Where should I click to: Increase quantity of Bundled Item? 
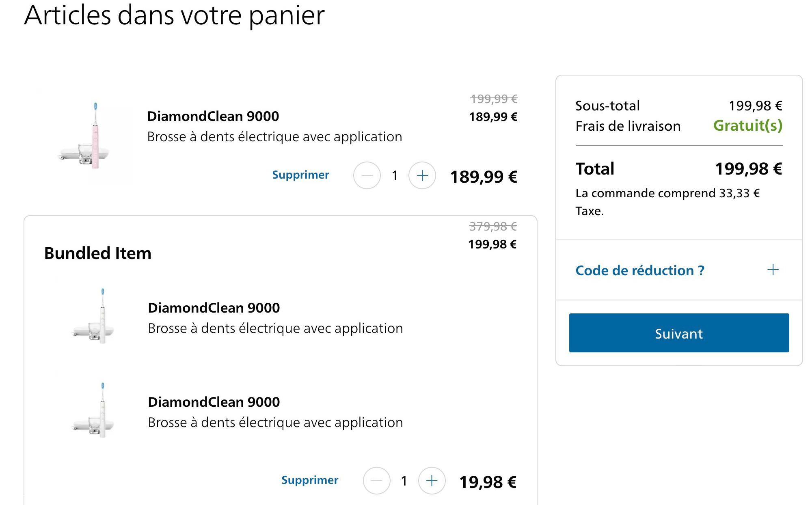(432, 481)
